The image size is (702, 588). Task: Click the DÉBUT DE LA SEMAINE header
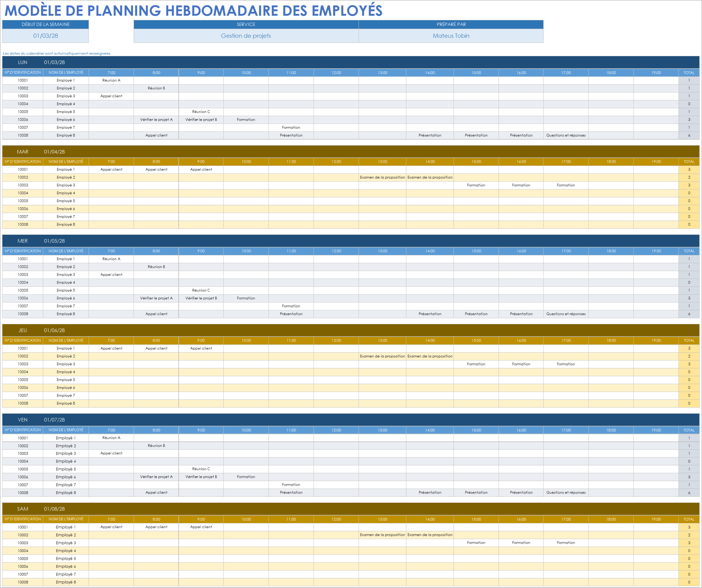pyautogui.click(x=45, y=24)
